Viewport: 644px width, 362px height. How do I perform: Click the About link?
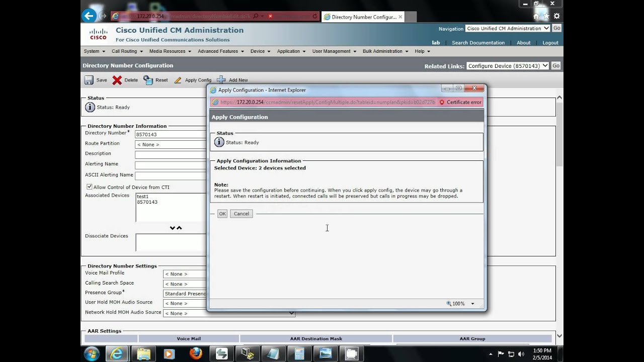tap(524, 43)
